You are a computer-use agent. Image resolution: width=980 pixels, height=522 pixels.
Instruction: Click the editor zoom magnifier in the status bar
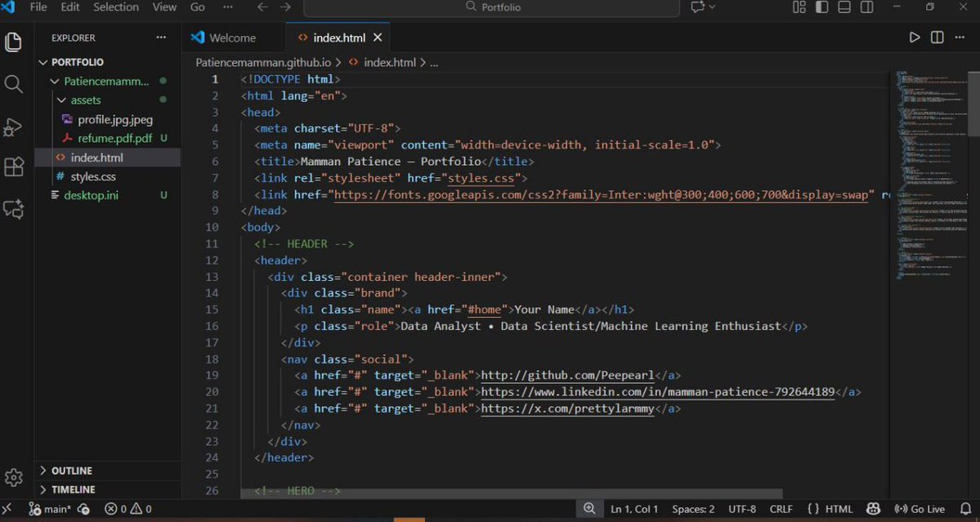(590, 508)
